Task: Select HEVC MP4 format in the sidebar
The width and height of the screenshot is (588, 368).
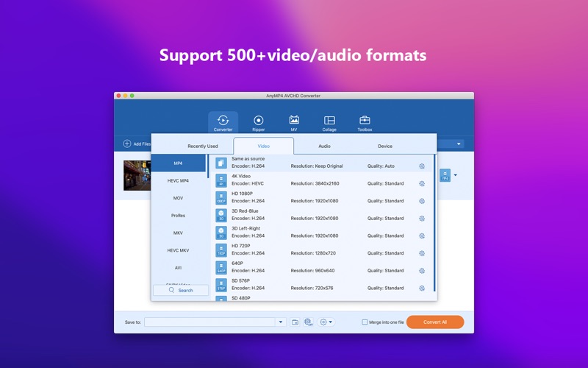Action: click(178, 180)
